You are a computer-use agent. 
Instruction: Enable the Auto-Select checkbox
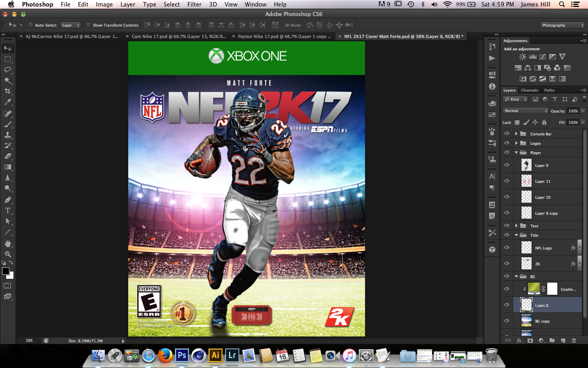[31, 25]
